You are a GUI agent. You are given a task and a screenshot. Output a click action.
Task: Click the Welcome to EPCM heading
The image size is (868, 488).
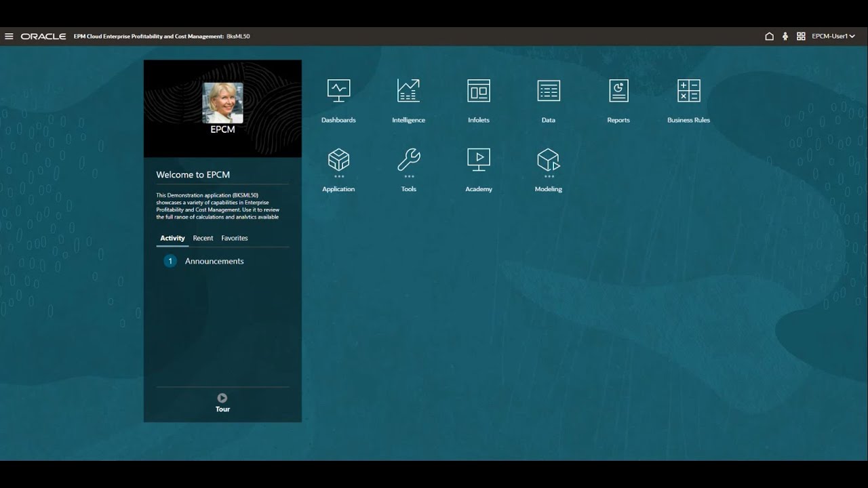[x=193, y=175]
